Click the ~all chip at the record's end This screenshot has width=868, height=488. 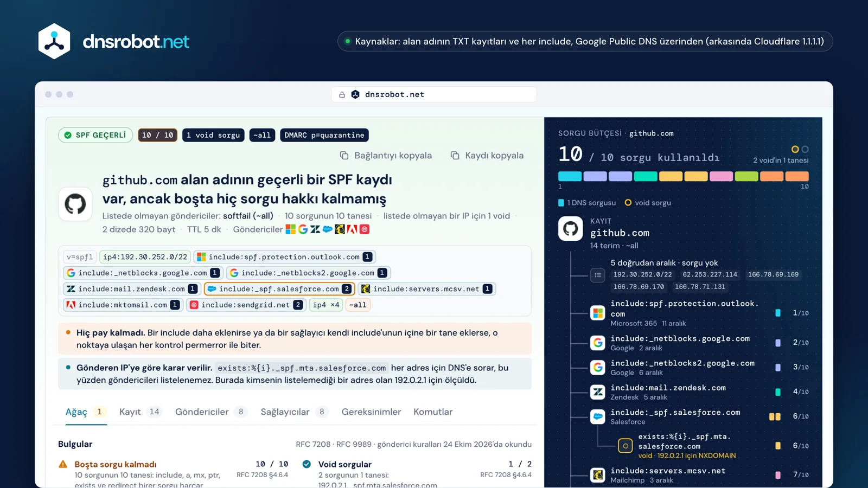tap(358, 305)
